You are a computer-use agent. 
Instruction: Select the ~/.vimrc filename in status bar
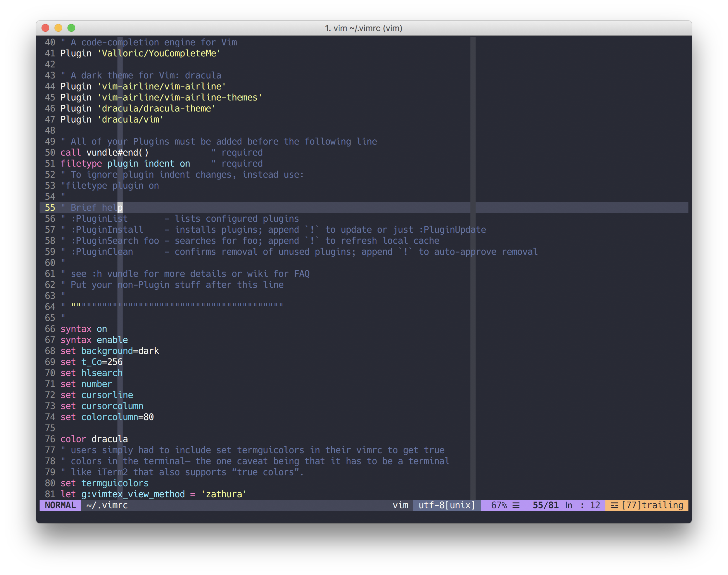106,505
